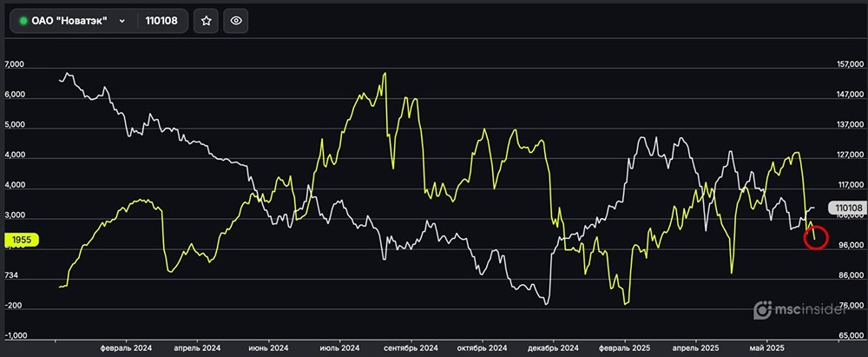Screen dimensions: 868x357
Task: Click the февраль 2025 axis label
Action: 624,348
